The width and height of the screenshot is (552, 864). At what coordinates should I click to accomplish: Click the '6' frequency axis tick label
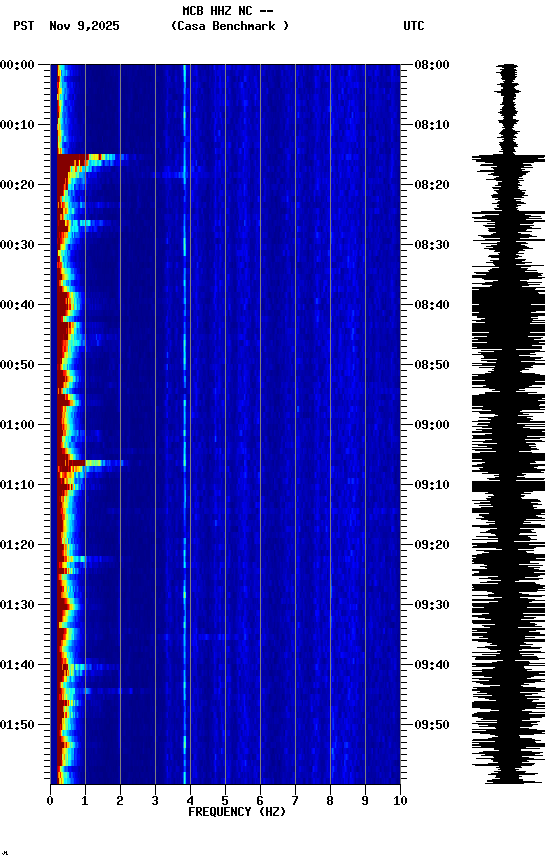click(x=260, y=801)
